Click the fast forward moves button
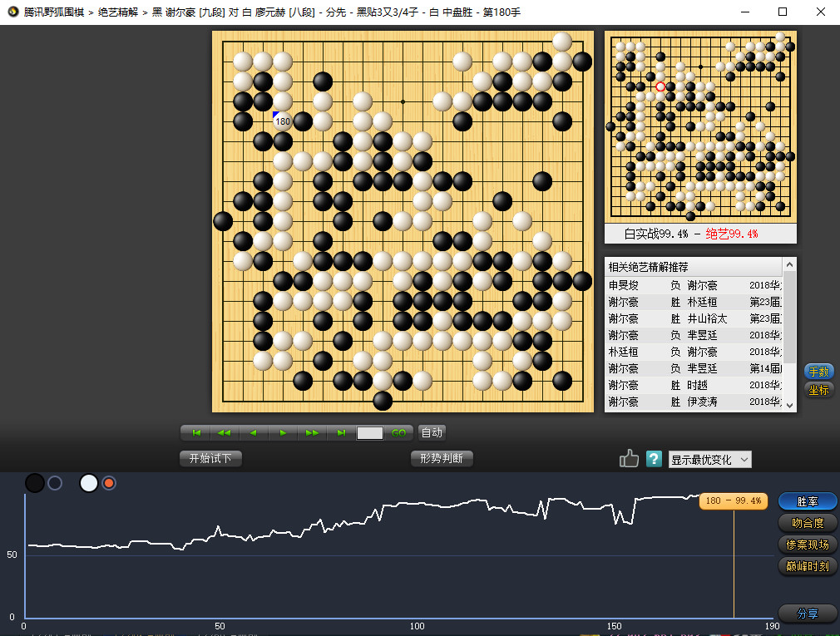The width and height of the screenshot is (840, 636). pos(312,433)
